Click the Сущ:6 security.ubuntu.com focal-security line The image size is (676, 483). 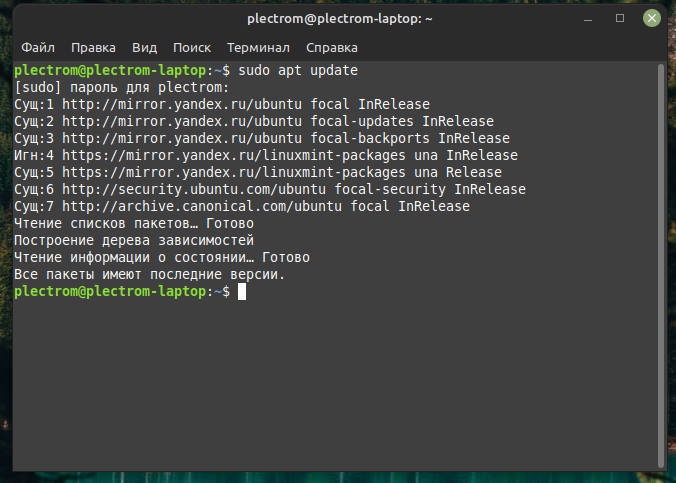click(x=270, y=189)
